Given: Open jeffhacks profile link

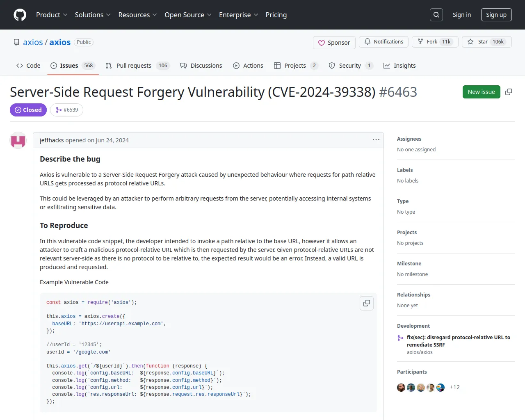Looking at the screenshot, I should pyautogui.click(x=52, y=140).
